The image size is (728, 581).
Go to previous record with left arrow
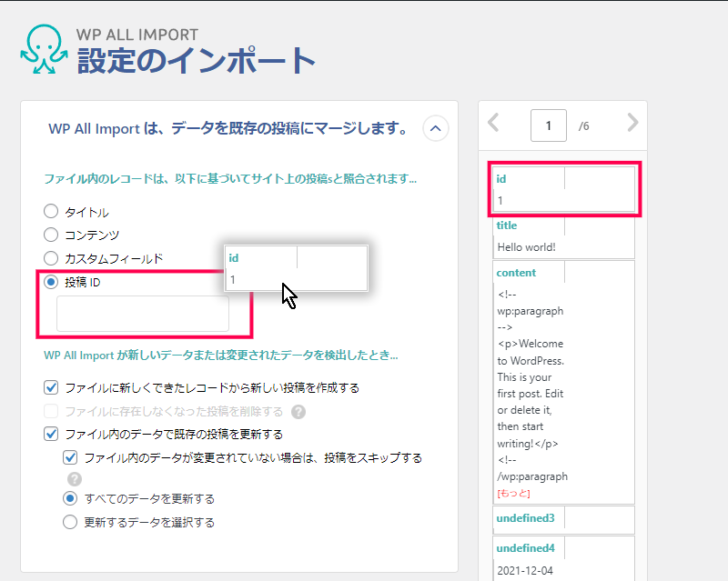point(494,123)
